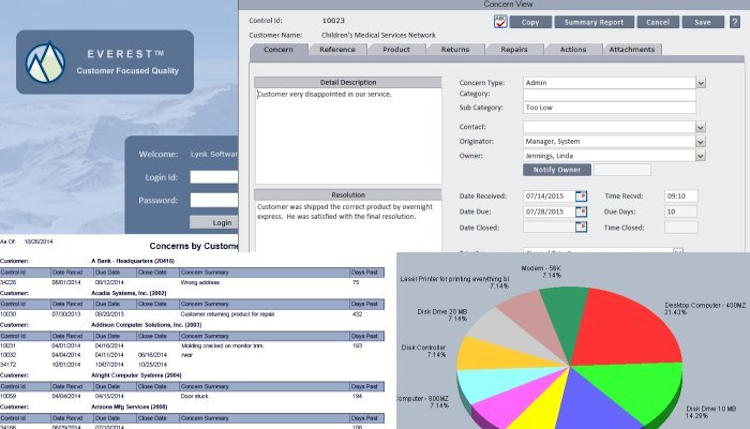Click inside the Detail Description text area

coord(348,136)
